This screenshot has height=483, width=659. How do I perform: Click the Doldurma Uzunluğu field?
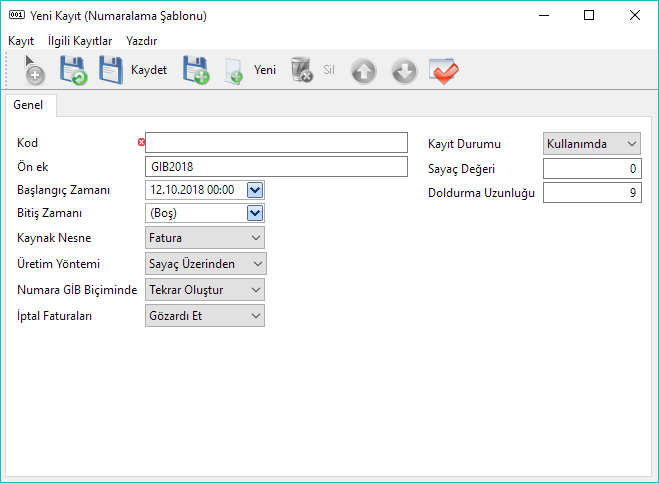coord(592,193)
